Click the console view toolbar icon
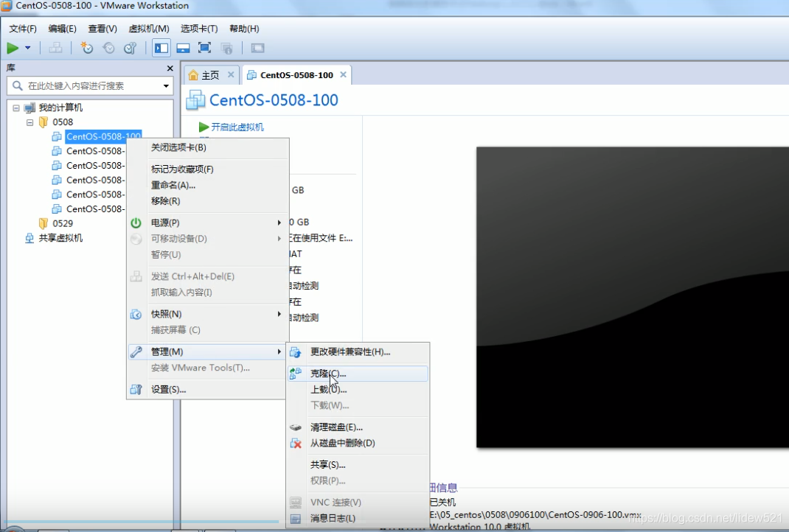Image resolution: width=789 pixels, height=532 pixels. pyautogui.click(x=257, y=49)
